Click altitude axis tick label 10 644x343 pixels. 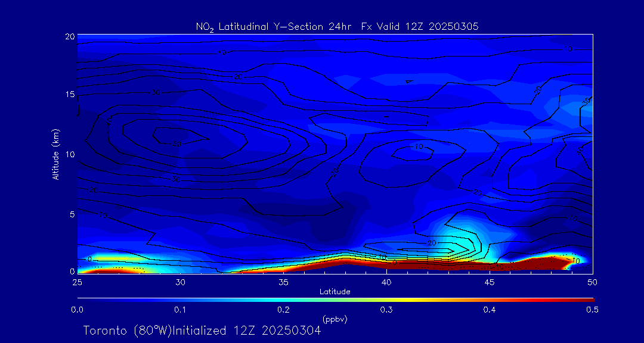[x=70, y=154]
